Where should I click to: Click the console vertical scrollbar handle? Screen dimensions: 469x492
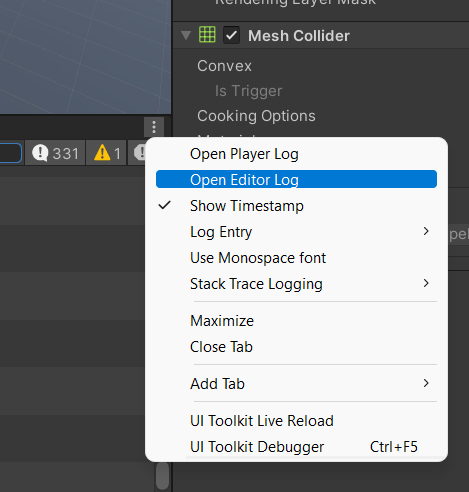162,476
